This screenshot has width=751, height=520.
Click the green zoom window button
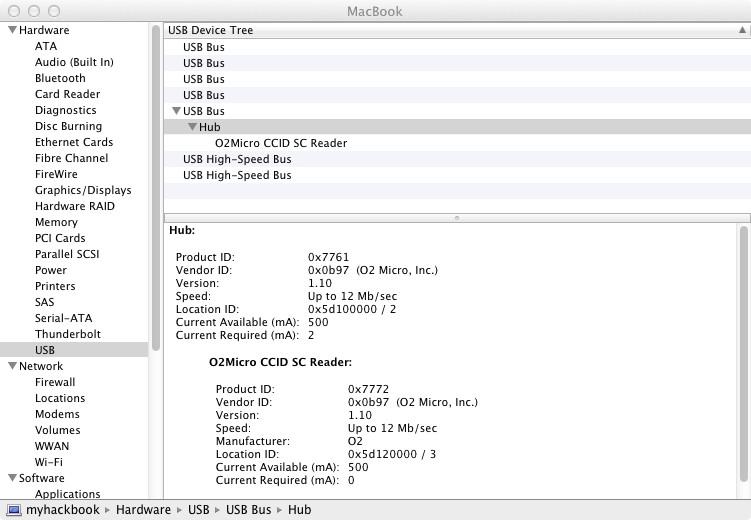[54, 11]
